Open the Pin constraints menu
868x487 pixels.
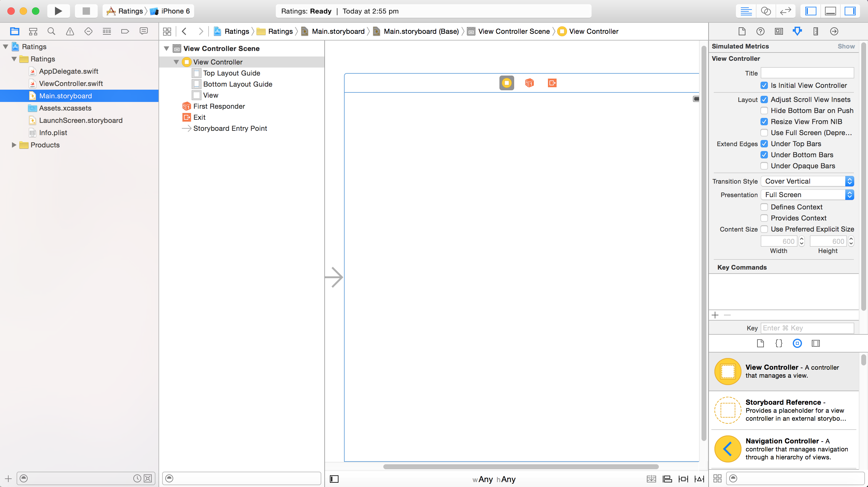683,479
